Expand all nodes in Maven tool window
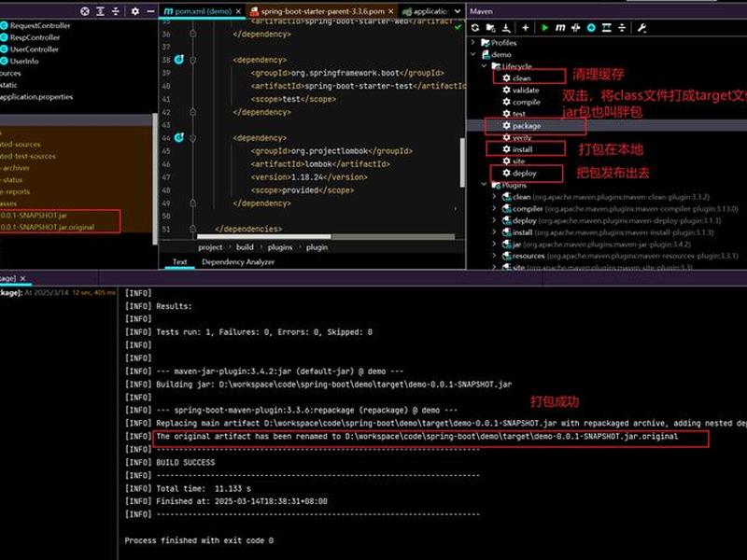The image size is (747, 560). (x=606, y=28)
